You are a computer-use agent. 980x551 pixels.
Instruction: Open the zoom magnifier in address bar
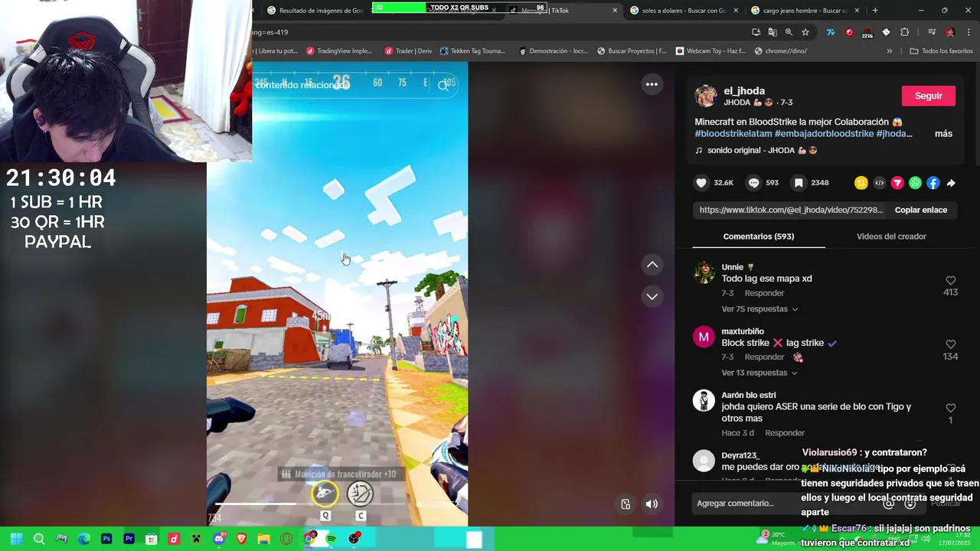coord(789,32)
